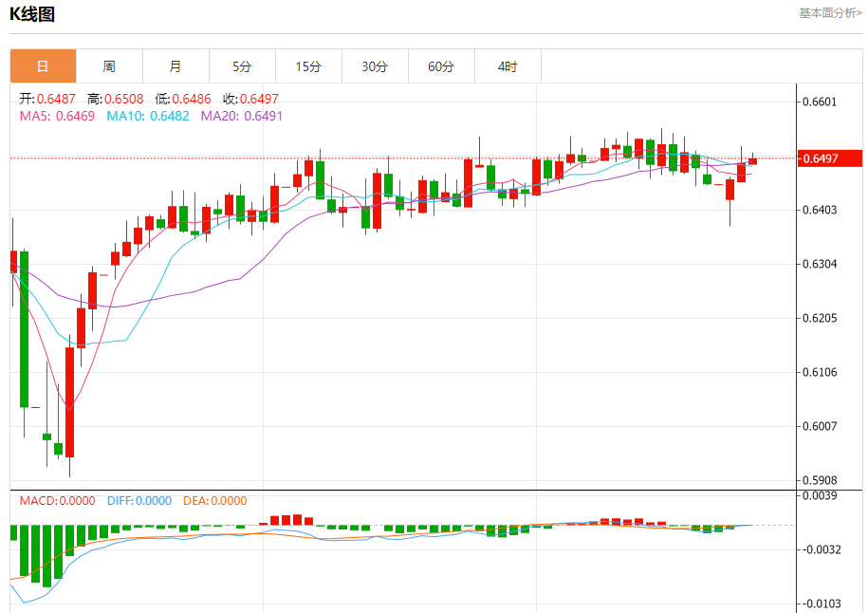Select the 日 daily chart tab
Viewport: 868px width, 613px height.
(44, 66)
